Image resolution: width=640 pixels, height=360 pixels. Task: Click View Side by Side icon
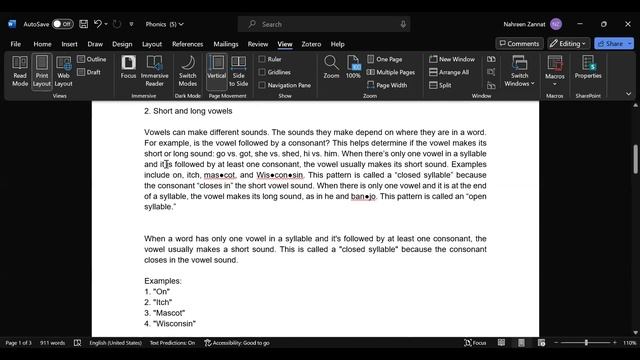click(x=491, y=59)
